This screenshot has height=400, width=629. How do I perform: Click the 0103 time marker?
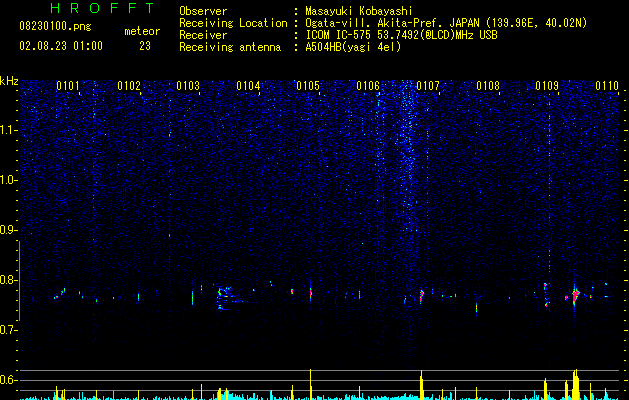click(188, 86)
